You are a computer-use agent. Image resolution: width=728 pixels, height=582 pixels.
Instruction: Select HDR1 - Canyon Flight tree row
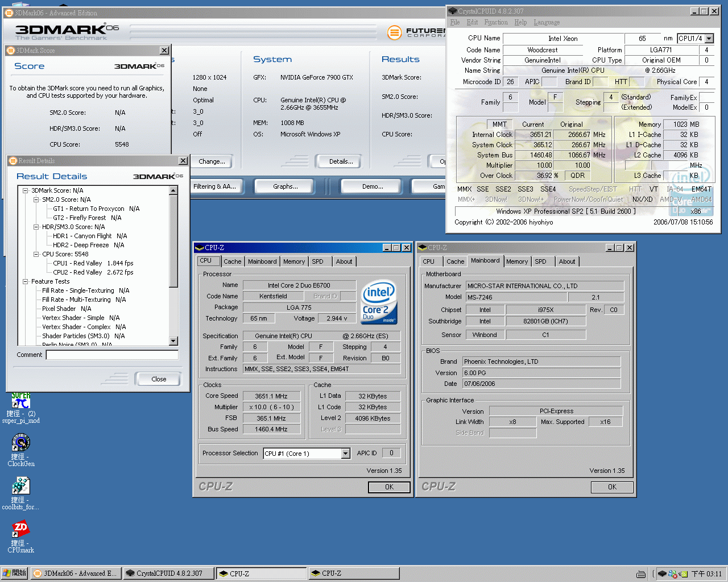point(90,236)
